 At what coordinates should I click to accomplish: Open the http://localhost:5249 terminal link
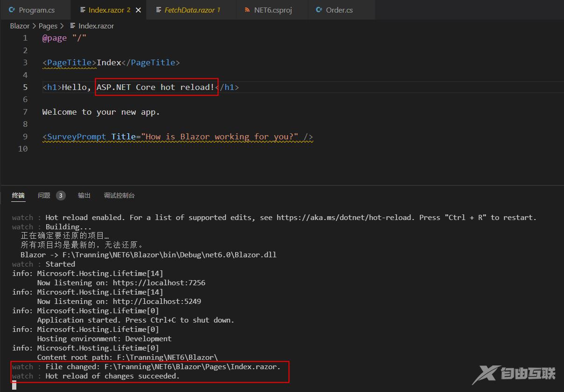tap(158, 302)
